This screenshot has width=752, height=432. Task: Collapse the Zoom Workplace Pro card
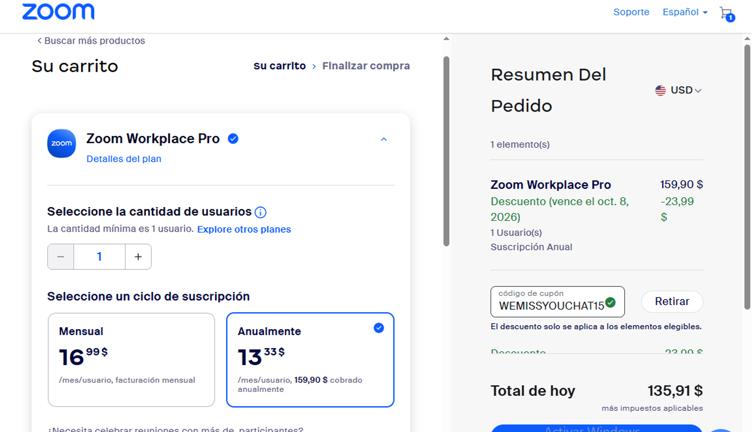point(384,140)
